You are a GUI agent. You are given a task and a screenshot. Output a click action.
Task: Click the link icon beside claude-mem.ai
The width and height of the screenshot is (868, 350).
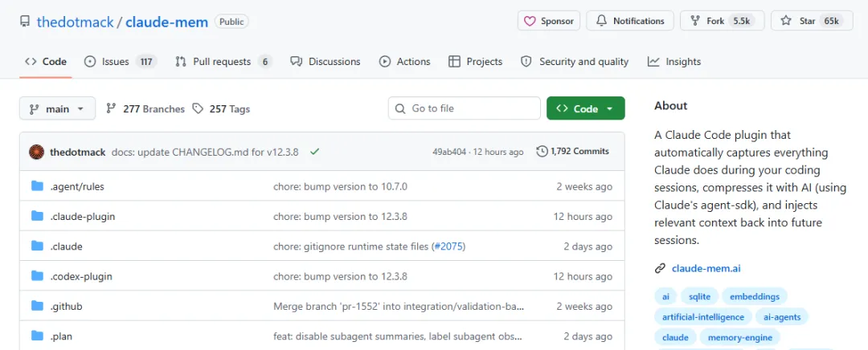coord(660,268)
